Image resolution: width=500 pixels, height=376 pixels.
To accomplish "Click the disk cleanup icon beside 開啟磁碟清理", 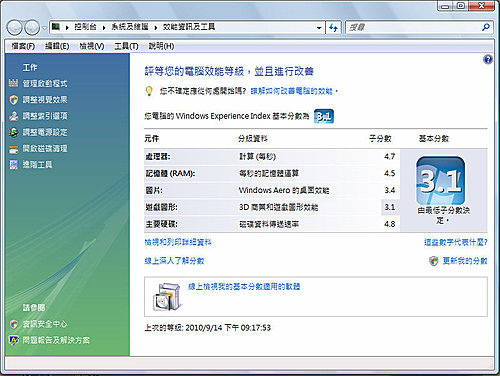I will [13, 149].
